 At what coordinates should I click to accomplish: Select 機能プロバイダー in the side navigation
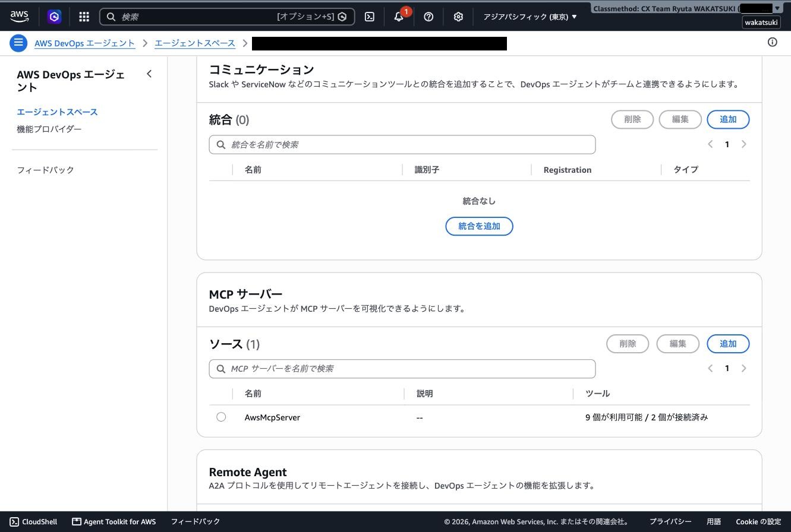click(49, 129)
